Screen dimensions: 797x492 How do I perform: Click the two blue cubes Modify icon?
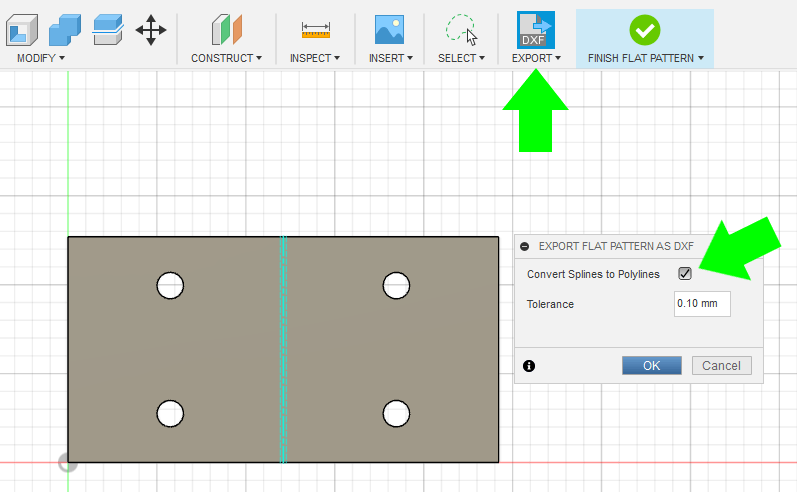(x=65, y=30)
